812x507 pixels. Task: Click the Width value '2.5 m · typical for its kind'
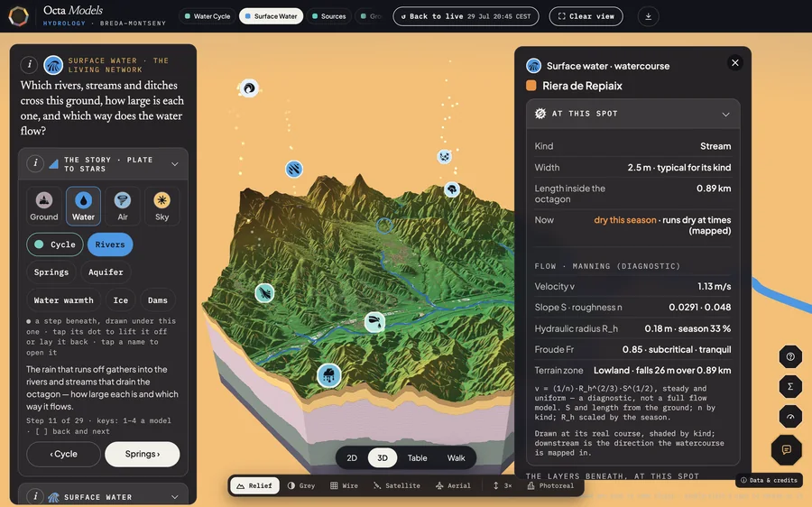pos(679,167)
